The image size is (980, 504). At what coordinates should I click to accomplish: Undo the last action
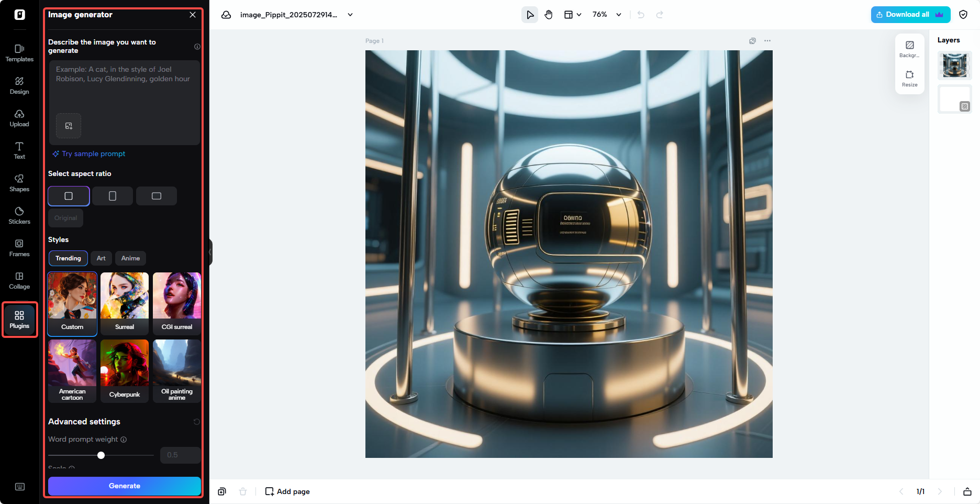(641, 15)
